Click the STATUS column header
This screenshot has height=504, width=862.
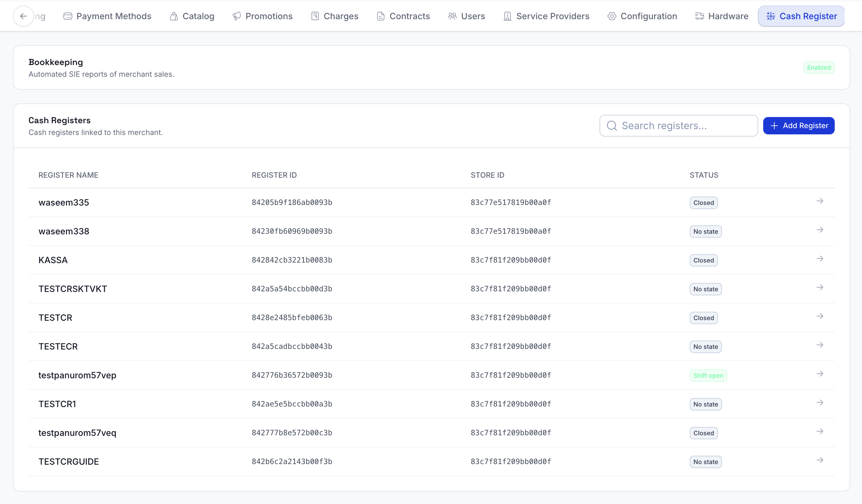pyautogui.click(x=704, y=175)
